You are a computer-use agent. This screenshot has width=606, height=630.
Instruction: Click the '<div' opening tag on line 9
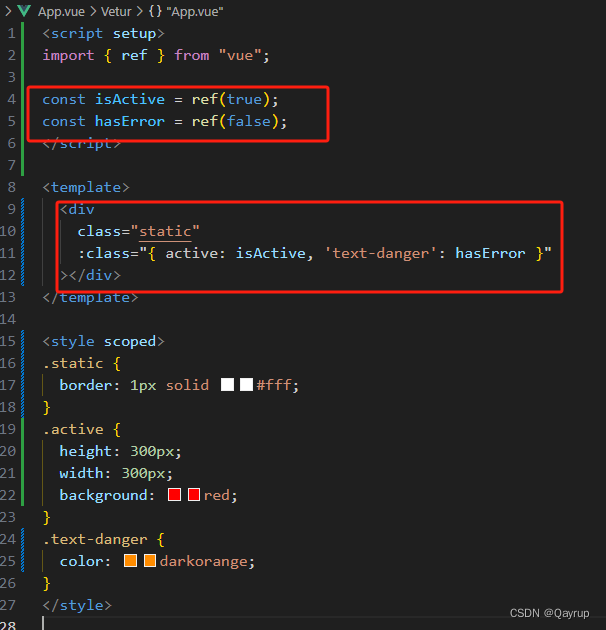click(77, 209)
